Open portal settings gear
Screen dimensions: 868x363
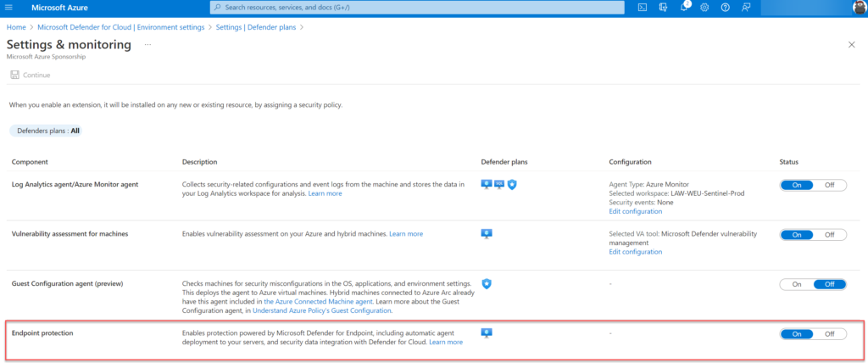click(704, 8)
